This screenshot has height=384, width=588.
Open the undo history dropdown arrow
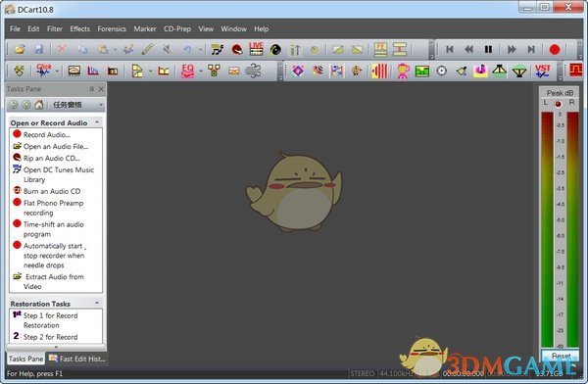point(200,50)
